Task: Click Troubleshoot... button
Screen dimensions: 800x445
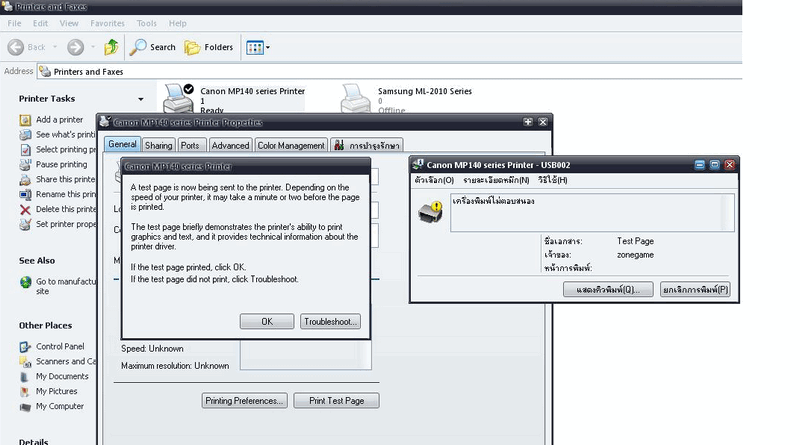Action: 330,322
